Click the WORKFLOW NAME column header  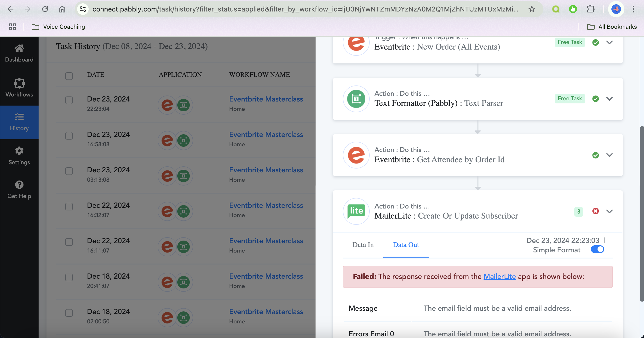(x=259, y=75)
